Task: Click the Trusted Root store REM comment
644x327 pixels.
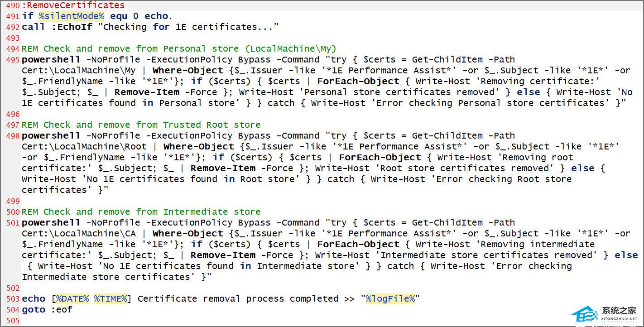Action: [x=141, y=125]
